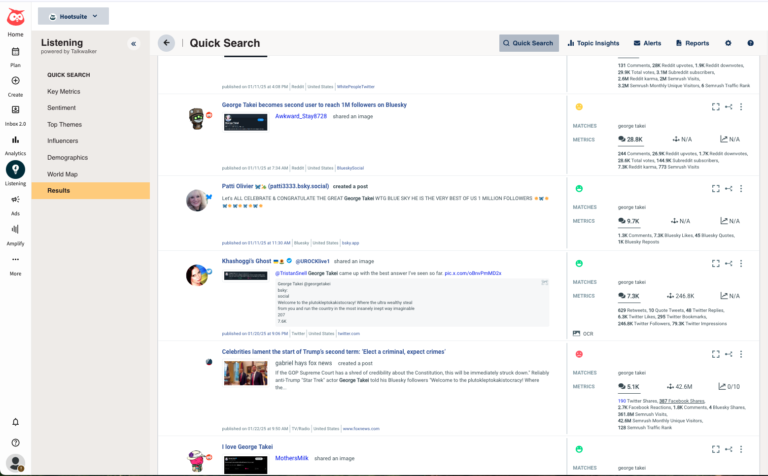Screen dimensions: 768x476
Task: Share the Celebrities lament result
Action: (729, 354)
